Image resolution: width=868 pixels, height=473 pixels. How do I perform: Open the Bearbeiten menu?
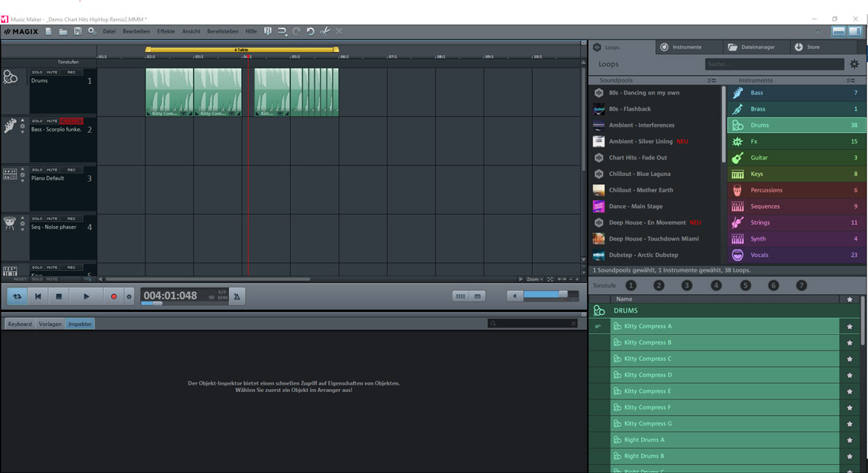(x=137, y=32)
